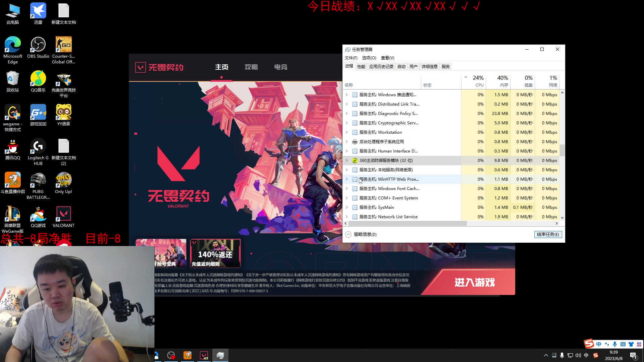The height and width of the screenshot is (362, 644).
Task: Select the 攻略 tab in Valorant launcher
Action: coord(251,67)
